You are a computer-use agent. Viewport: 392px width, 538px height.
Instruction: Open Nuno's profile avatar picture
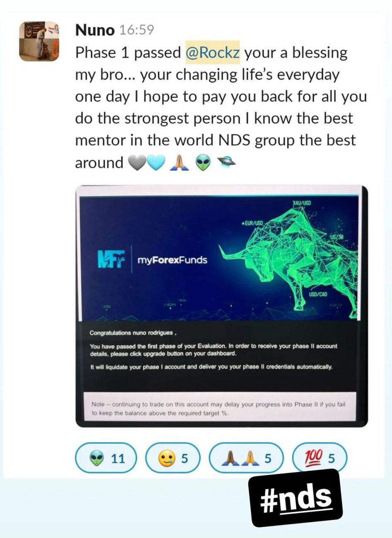pyautogui.click(x=40, y=42)
